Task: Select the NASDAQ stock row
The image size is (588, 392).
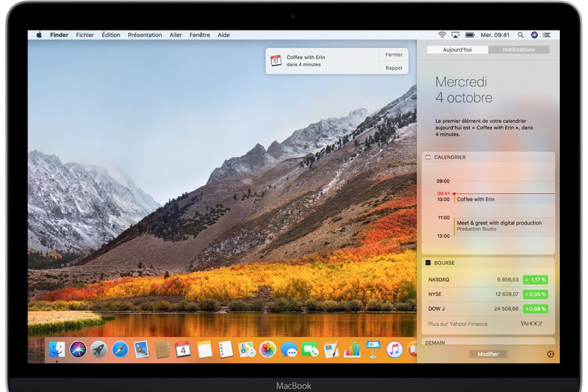Action: click(488, 280)
